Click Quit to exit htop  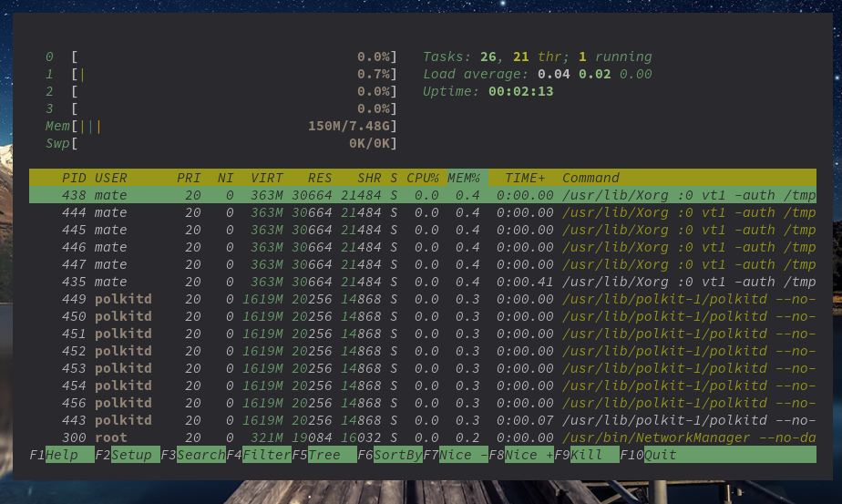(x=662, y=455)
